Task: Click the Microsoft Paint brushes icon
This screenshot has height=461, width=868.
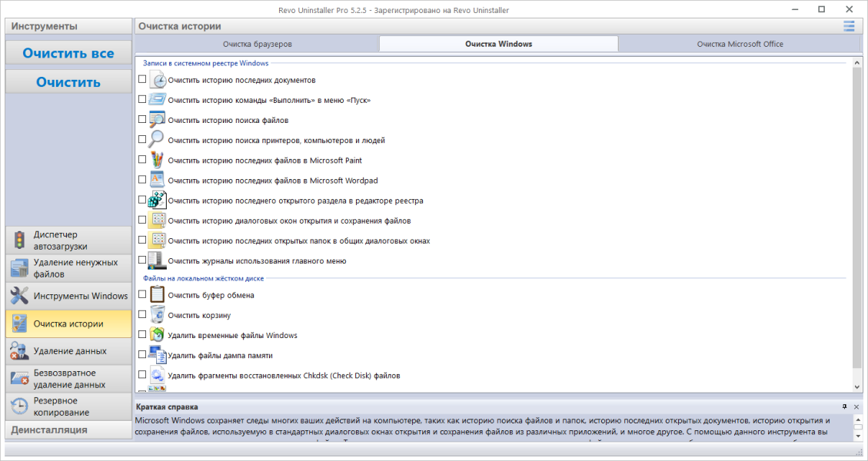Action: [x=158, y=160]
